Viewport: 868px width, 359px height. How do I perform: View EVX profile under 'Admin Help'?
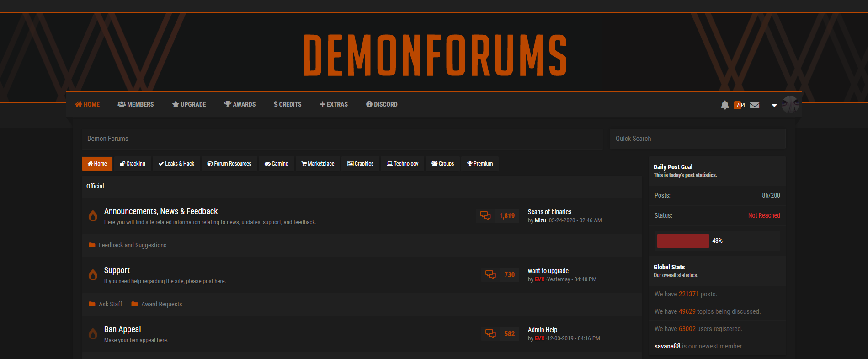[x=539, y=338]
